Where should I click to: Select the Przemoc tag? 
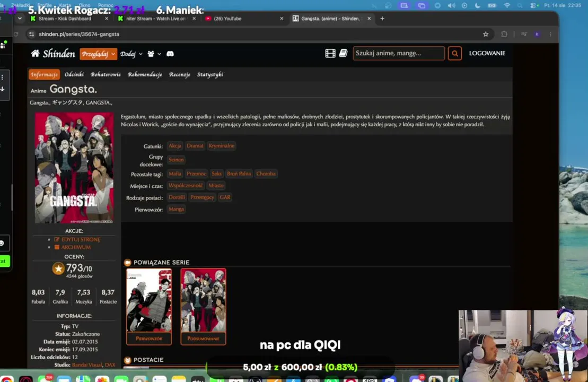click(x=196, y=173)
